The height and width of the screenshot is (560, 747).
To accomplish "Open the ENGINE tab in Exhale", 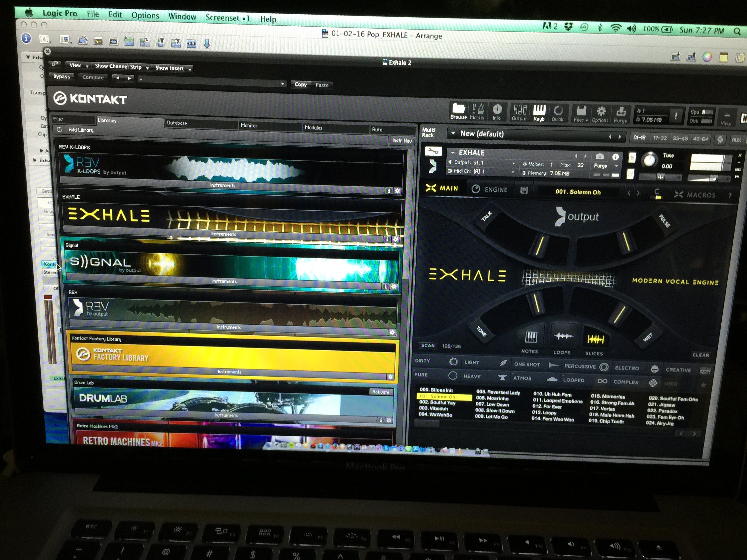I will click(490, 189).
